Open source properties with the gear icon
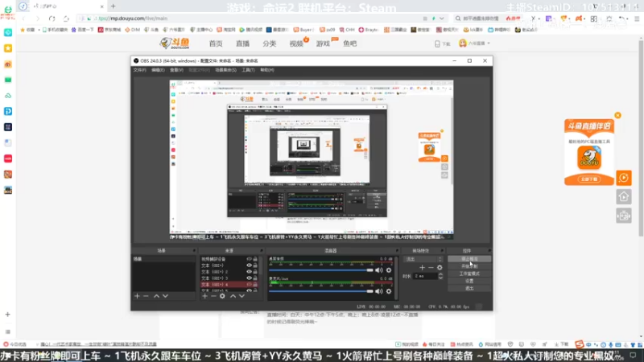 coord(222,296)
